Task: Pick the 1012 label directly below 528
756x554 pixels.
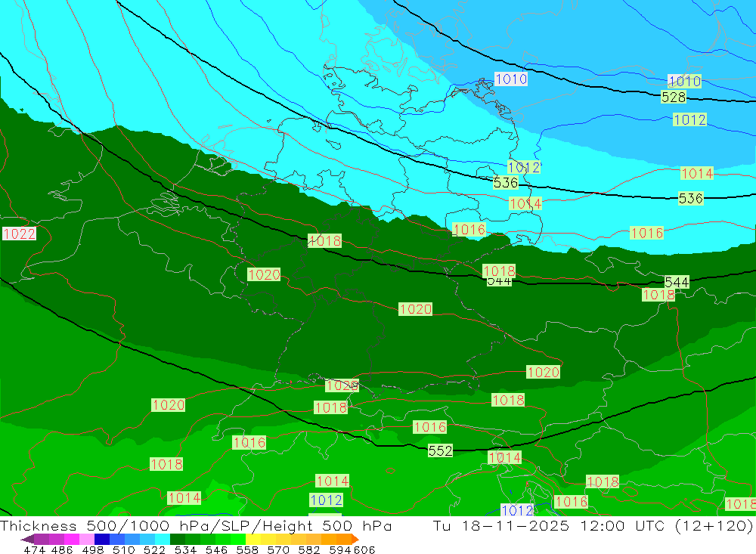Action: tap(689, 119)
